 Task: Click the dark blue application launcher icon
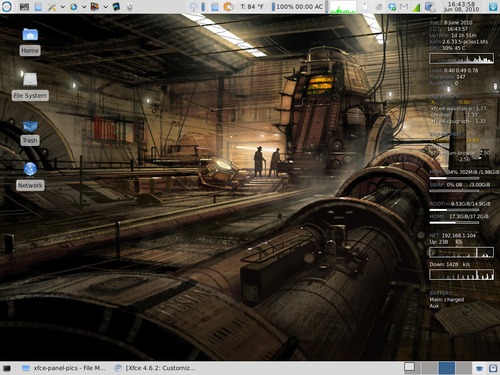click(x=116, y=6)
